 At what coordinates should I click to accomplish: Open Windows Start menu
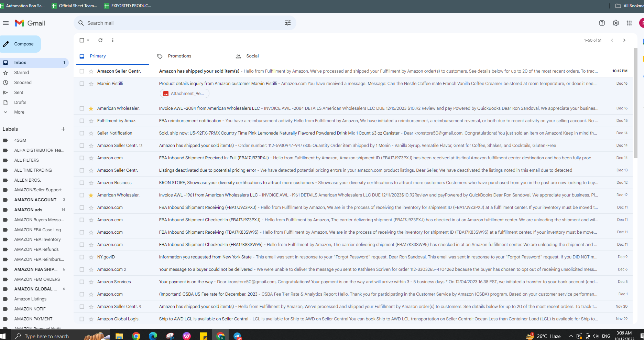click(3, 336)
